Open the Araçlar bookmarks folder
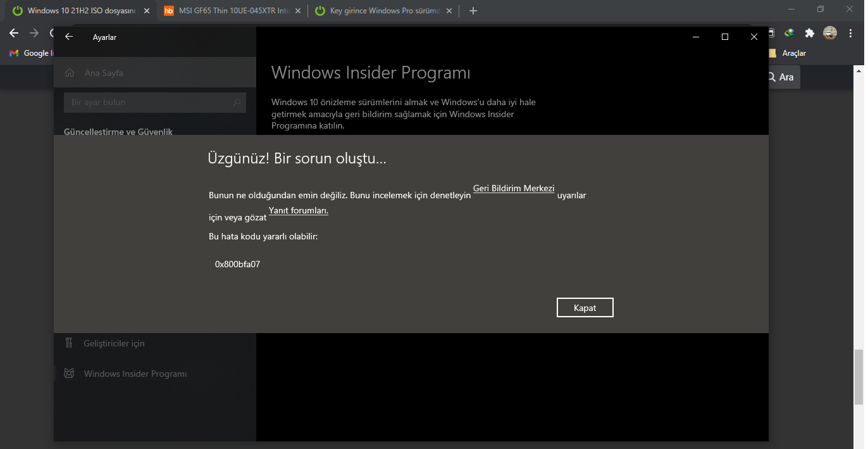This screenshot has height=449, width=868. (x=788, y=53)
